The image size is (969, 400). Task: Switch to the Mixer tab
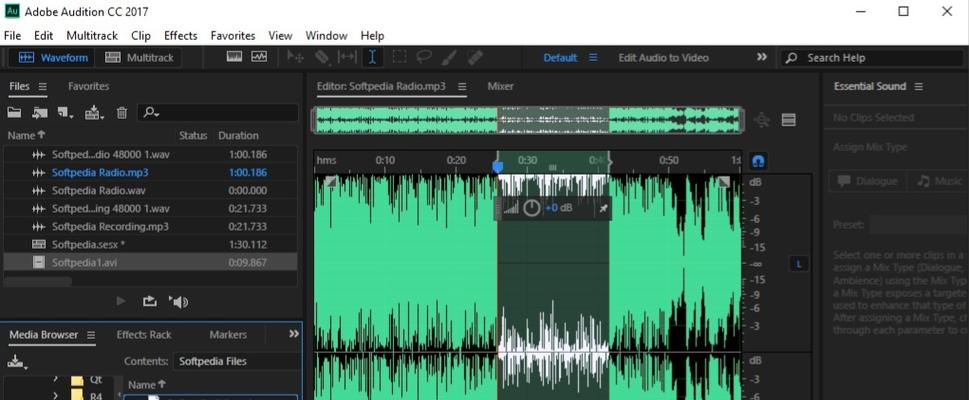pyautogui.click(x=501, y=87)
